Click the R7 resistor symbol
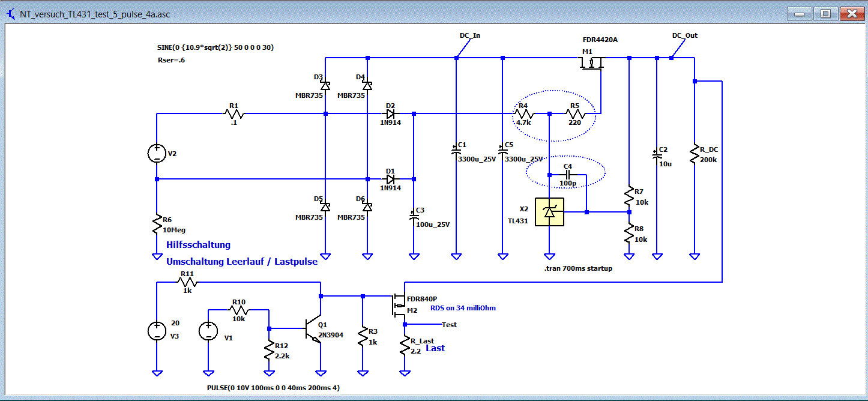The height and width of the screenshot is (401, 868). click(629, 197)
